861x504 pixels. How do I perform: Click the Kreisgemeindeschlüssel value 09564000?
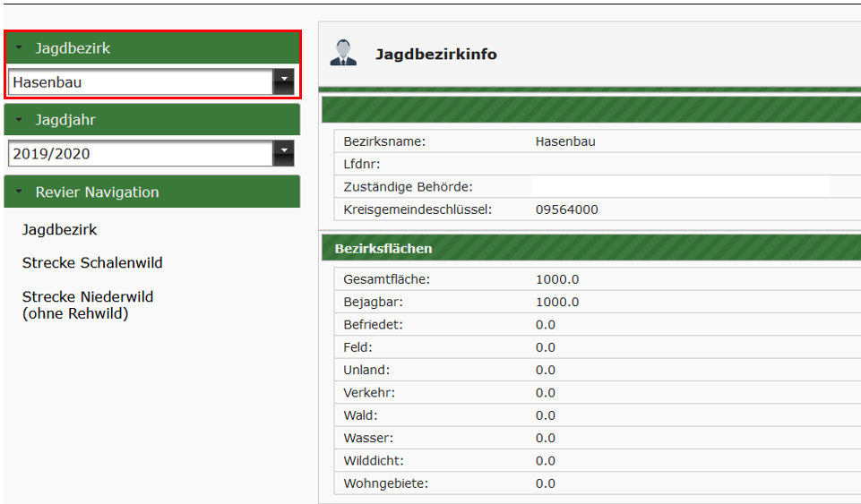pyautogui.click(x=567, y=210)
